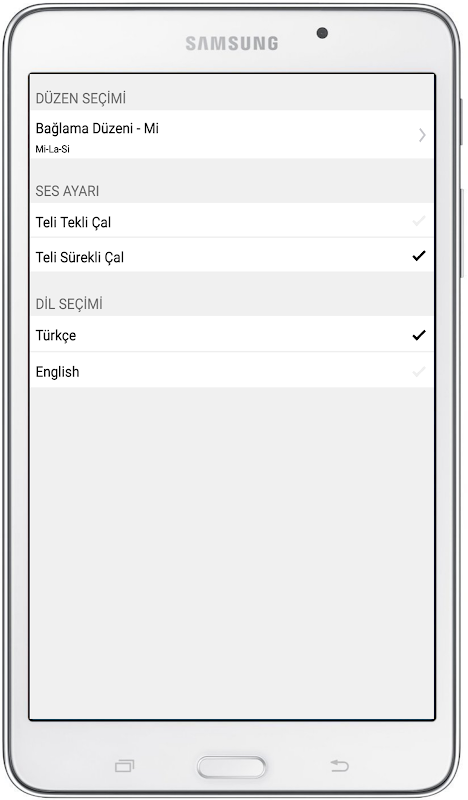468x800 pixels.
Task: Click the SAMSUNG logo on the bezel
Action: click(232, 43)
